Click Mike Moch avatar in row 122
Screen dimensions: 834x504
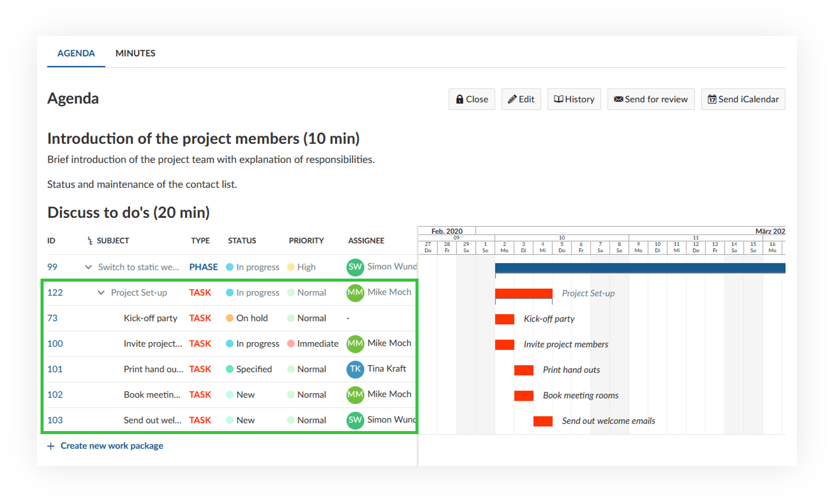click(x=355, y=293)
